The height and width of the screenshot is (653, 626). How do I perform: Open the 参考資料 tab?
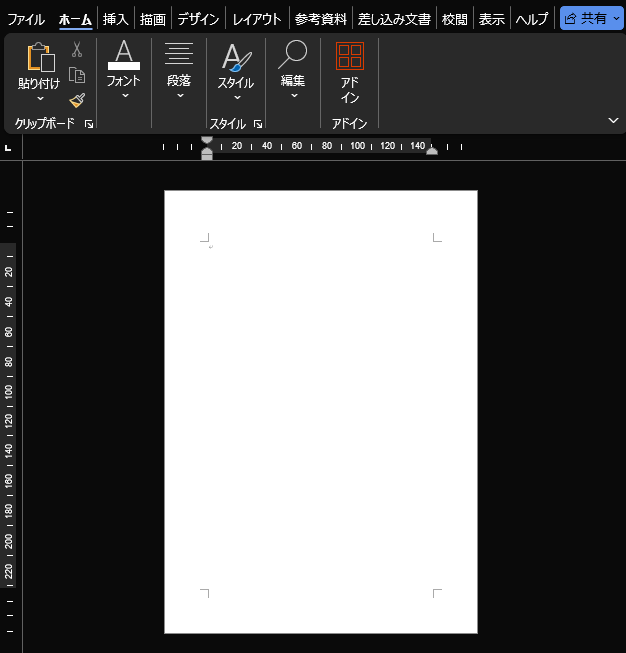[x=321, y=19]
